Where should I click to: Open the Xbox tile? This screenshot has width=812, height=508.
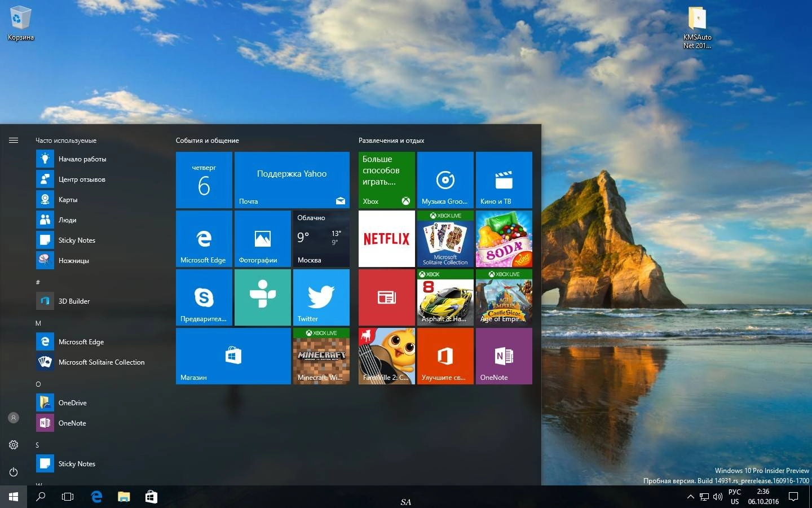pos(387,180)
